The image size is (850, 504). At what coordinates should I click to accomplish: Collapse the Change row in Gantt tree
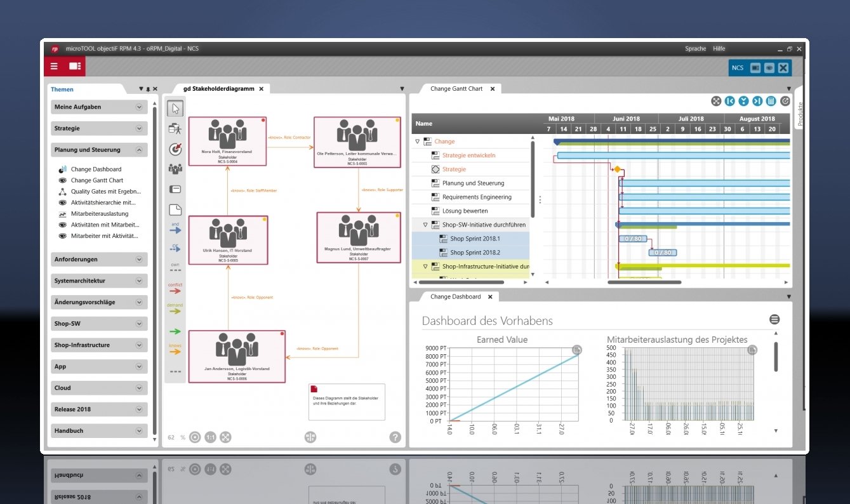[x=417, y=142]
